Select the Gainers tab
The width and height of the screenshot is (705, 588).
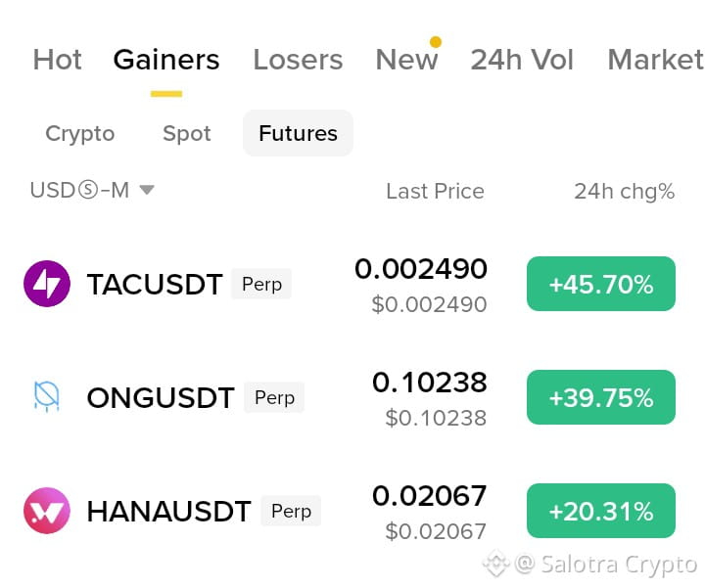point(166,60)
